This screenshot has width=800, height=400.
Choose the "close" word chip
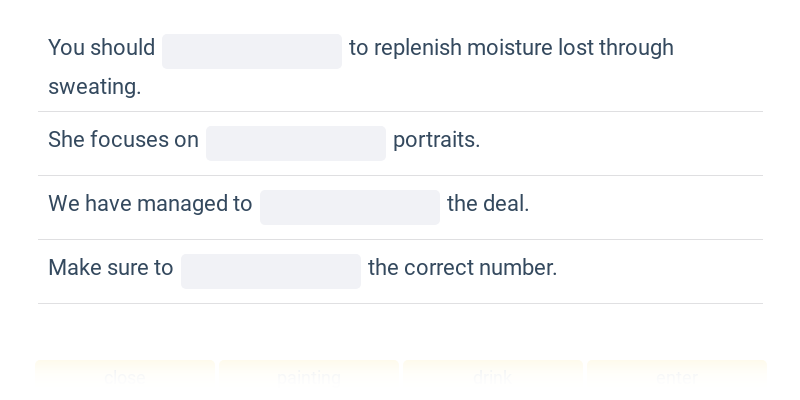pyautogui.click(x=125, y=378)
